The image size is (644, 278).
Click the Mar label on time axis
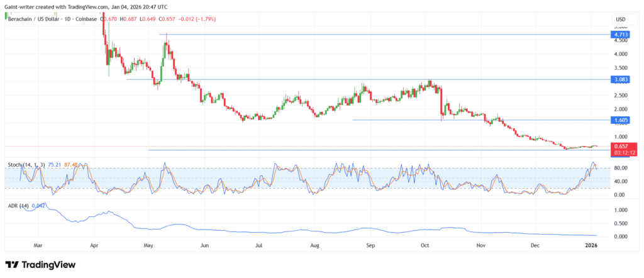pyautogui.click(x=38, y=245)
